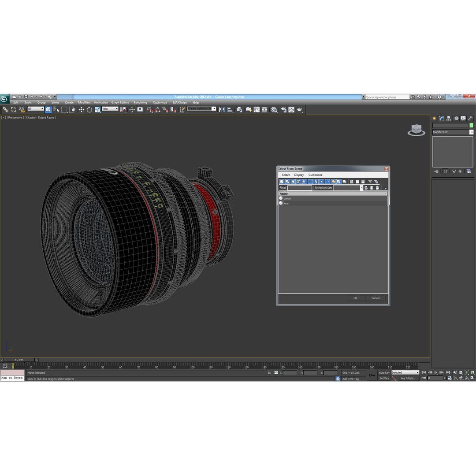Toggle Display Lights filter in Select From Scene
The width and height of the screenshot is (476, 476).
(293, 182)
